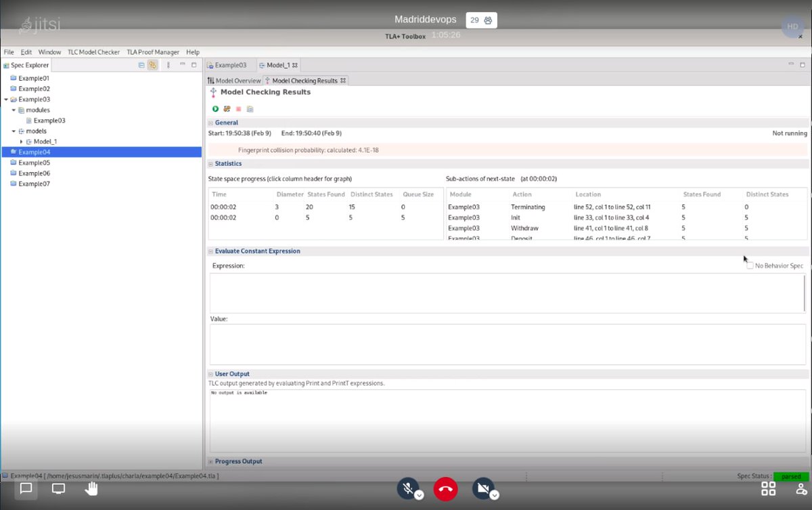Collapse the User Output section

pyautogui.click(x=210, y=374)
